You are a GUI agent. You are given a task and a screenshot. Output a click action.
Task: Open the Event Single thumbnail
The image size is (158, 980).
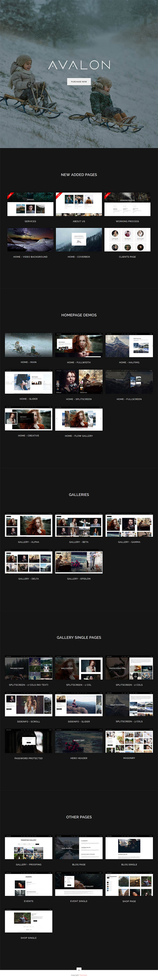tap(79, 884)
